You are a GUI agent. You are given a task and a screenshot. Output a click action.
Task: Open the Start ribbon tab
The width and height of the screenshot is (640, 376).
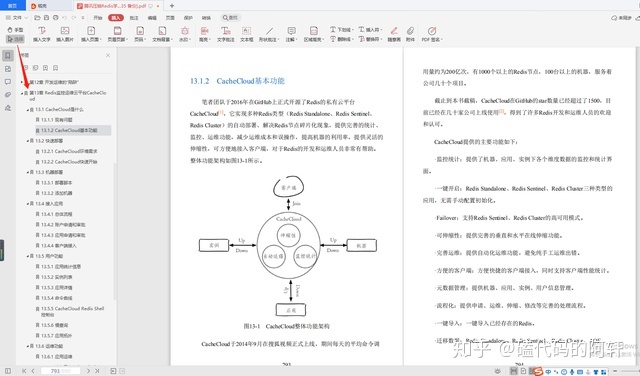click(98, 18)
